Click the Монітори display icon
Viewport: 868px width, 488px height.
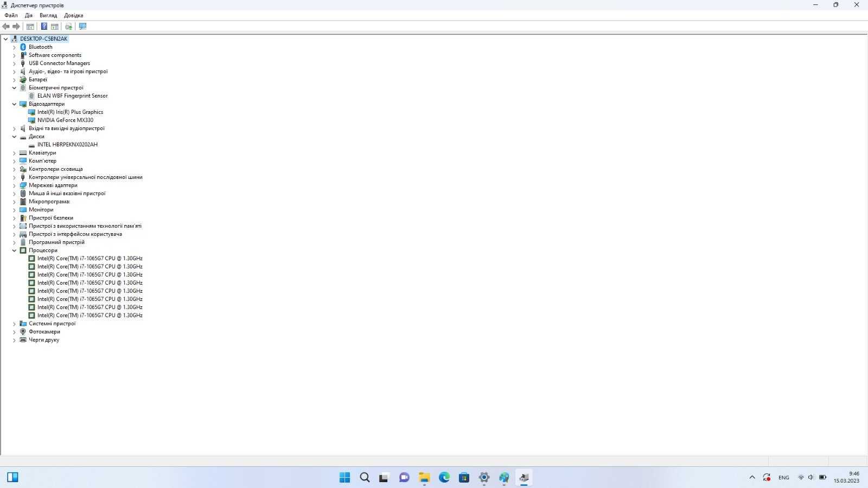23,210
